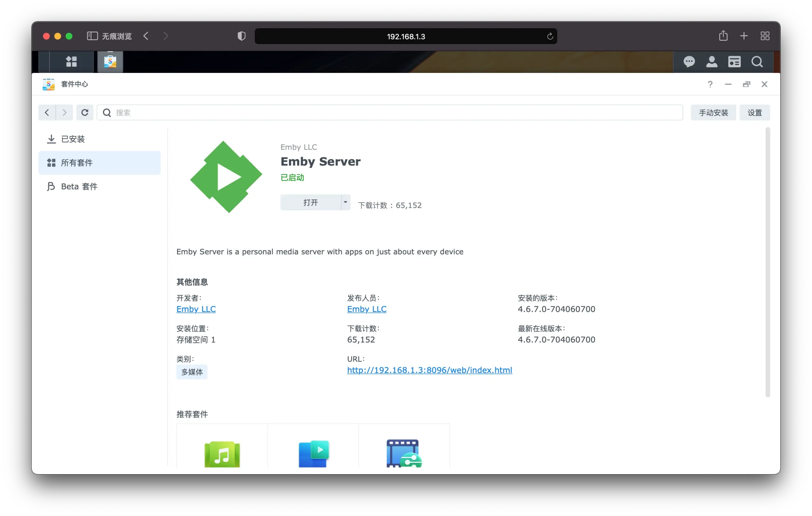Open the DSM main menu grid icon

click(x=71, y=62)
